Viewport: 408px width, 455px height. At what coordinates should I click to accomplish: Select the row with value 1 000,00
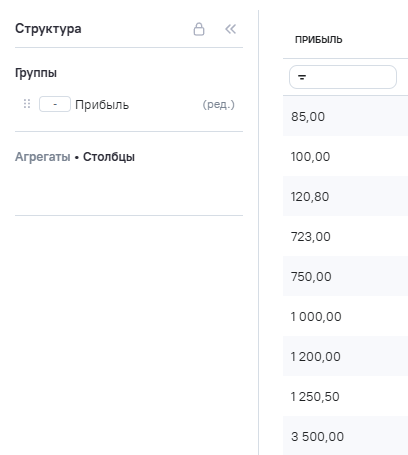pyautogui.click(x=345, y=316)
